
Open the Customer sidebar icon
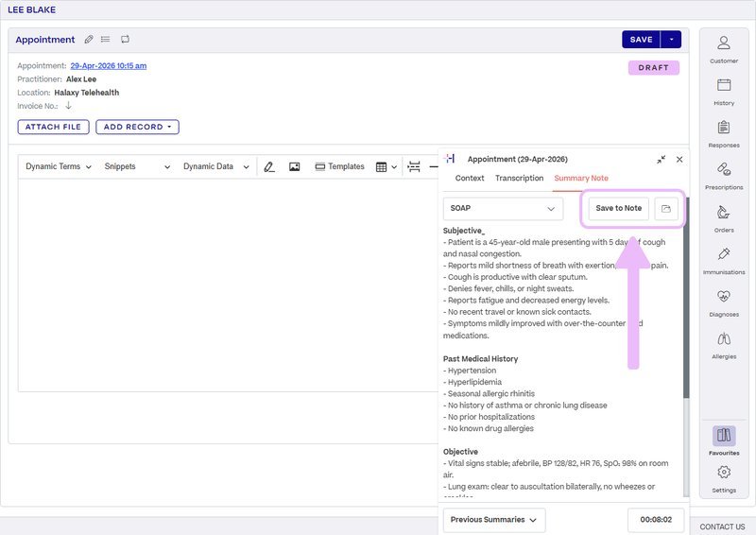[x=724, y=49]
